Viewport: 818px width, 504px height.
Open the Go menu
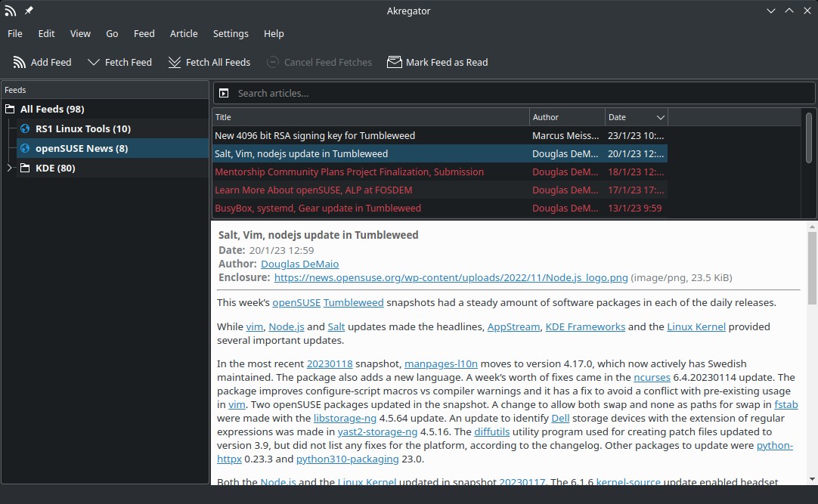tap(112, 34)
